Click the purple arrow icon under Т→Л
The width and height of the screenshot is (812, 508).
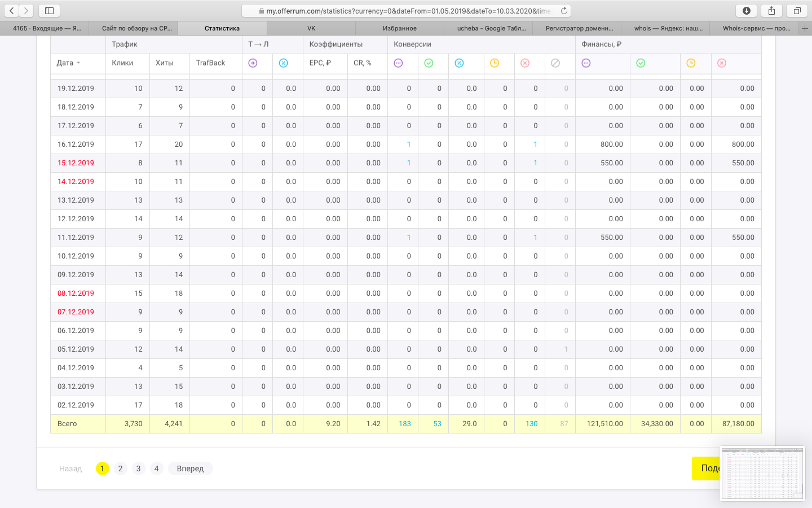coord(253,63)
